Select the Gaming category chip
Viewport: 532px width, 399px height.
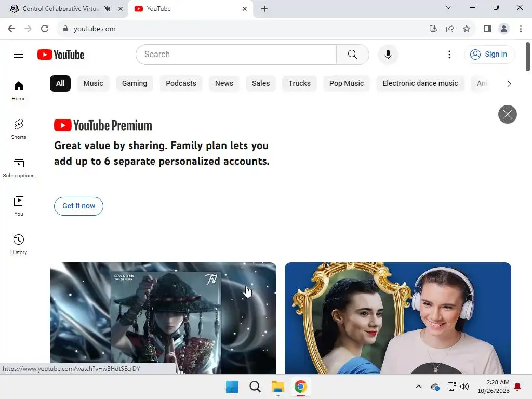click(x=135, y=84)
